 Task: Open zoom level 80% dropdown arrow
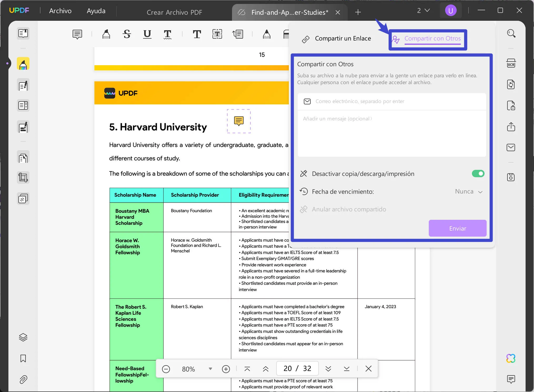pyautogui.click(x=210, y=369)
